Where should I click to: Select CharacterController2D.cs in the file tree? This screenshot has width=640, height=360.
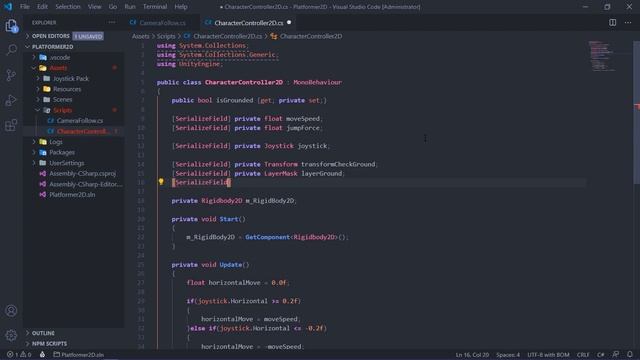[x=83, y=131]
